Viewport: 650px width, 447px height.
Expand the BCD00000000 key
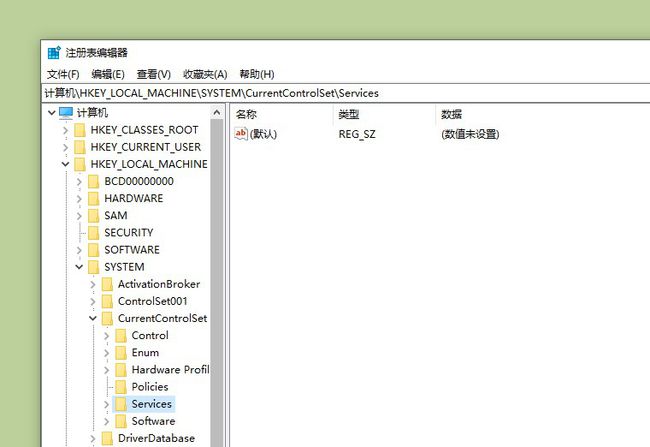[x=79, y=182]
